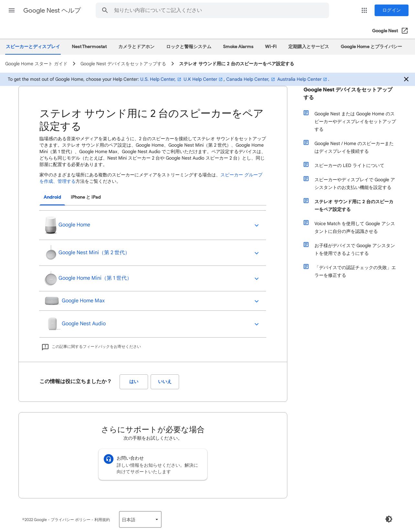Answer はい to helpful question
This screenshot has width=415, height=532.
coord(134,382)
